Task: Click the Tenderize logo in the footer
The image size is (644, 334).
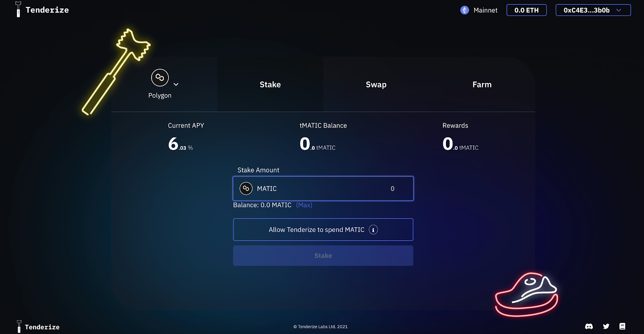Action: [x=38, y=326]
